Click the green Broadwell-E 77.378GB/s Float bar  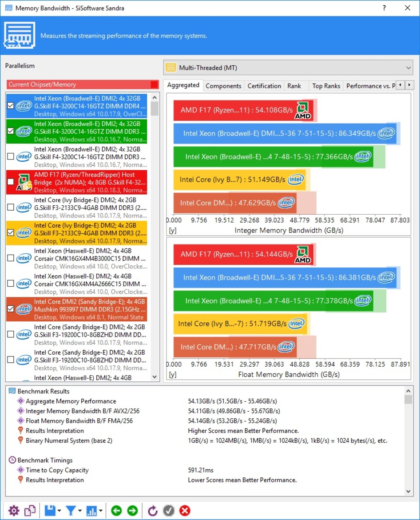[273, 301]
